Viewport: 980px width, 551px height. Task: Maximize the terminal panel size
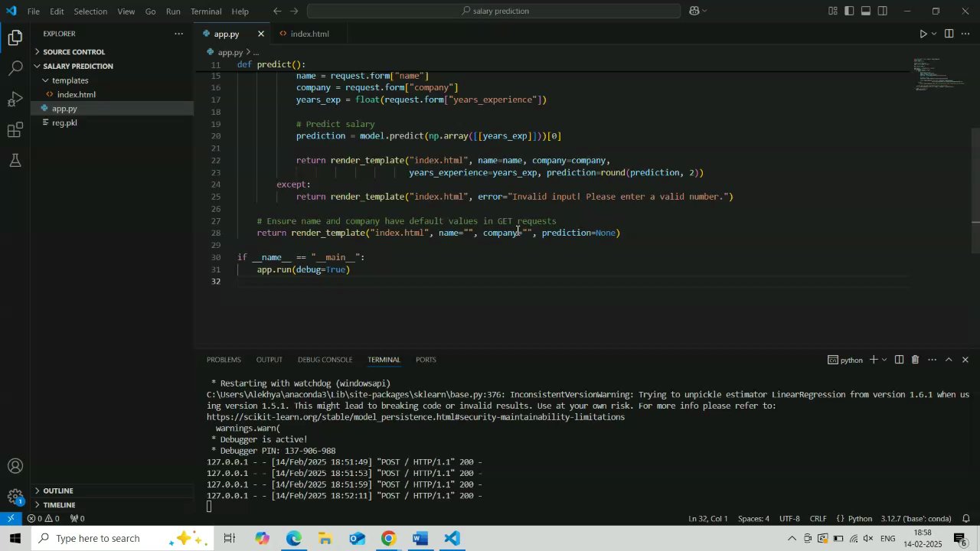click(x=949, y=360)
